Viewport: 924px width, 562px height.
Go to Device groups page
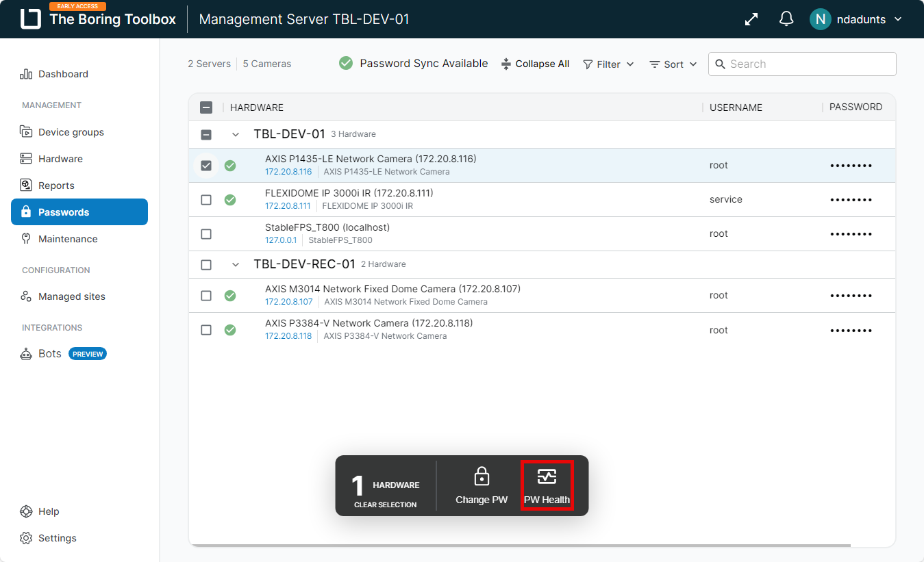[71, 132]
